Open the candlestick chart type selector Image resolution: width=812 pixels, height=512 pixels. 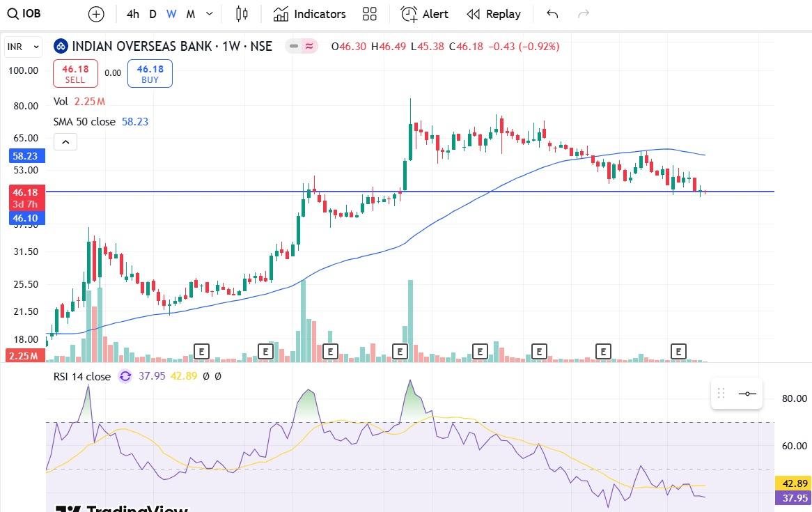click(x=242, y=14)
